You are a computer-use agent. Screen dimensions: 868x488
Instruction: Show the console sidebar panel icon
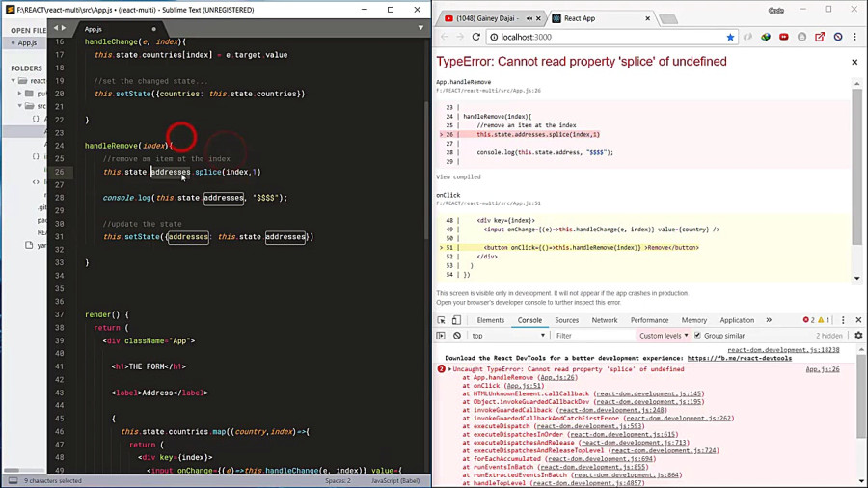[441, 336]
